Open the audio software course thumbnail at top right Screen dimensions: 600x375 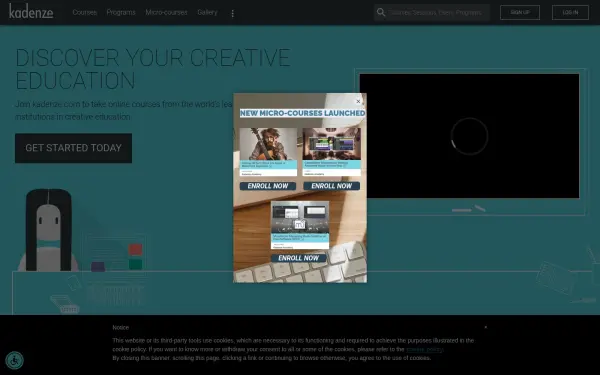coord(332,152)
